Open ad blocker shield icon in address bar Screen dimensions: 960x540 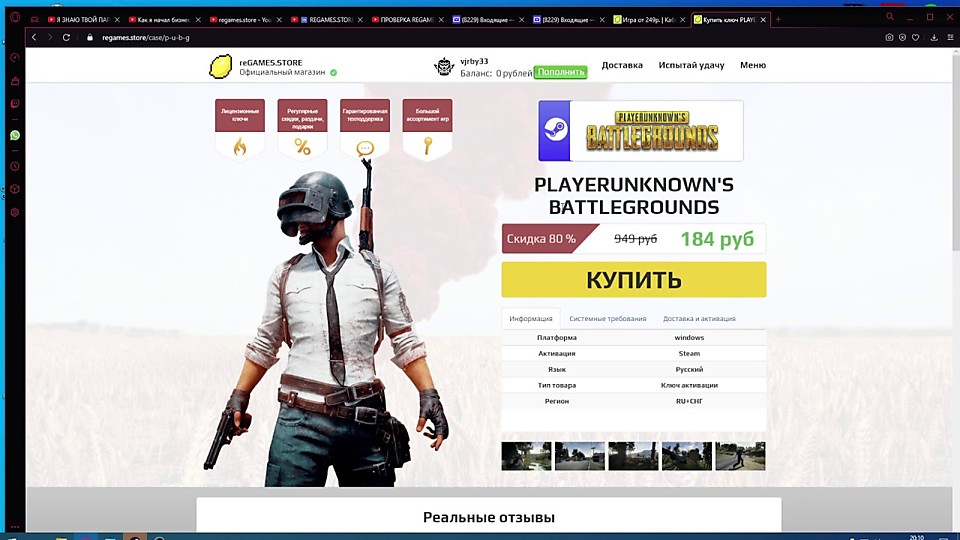(902, 37)
